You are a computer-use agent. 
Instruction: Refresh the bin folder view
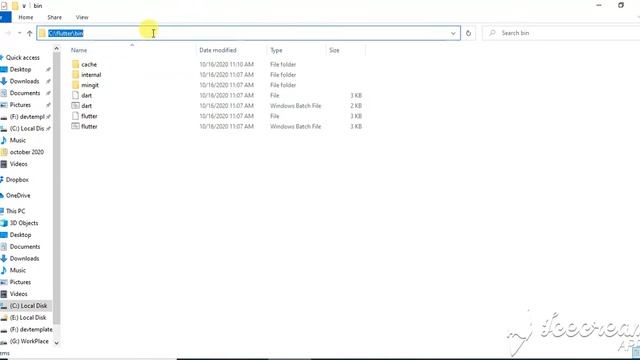click(469, 33)
